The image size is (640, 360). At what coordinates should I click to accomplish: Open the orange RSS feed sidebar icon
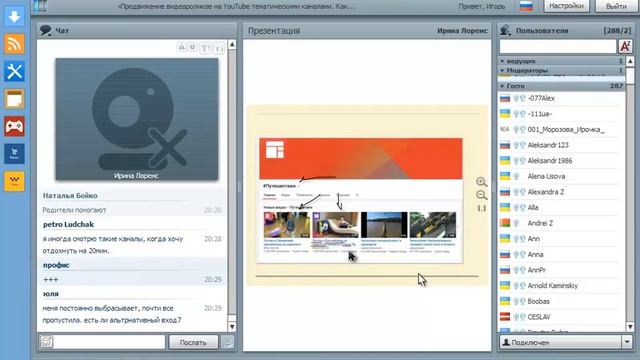pos(14,44)
